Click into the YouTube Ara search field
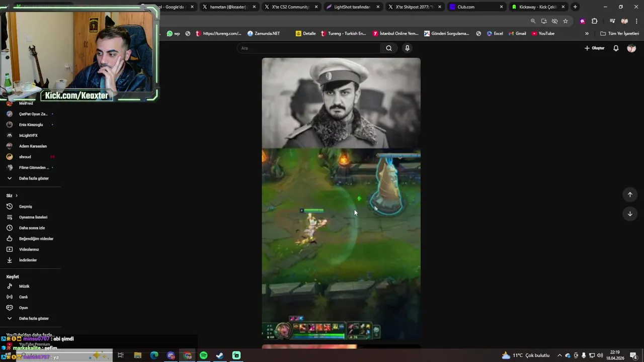This screenshot has height=362, width=644. pyautogui.click(x=309, y=48)
